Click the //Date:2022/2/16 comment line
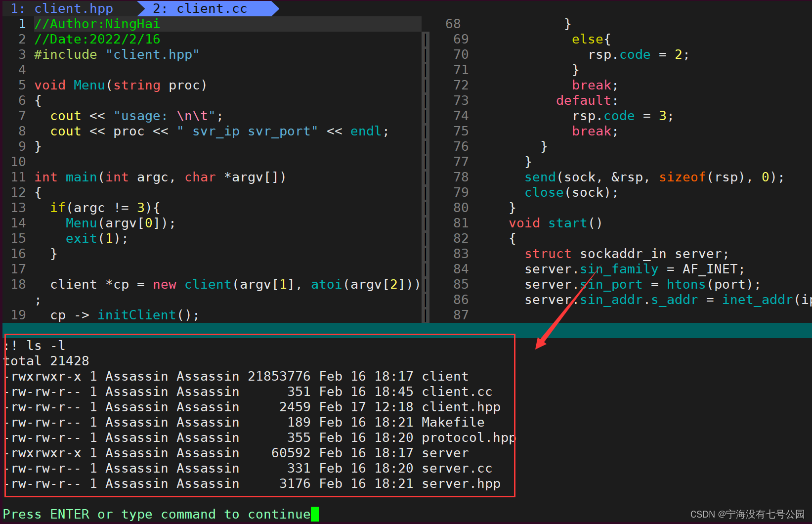The width and height of the screenshot is (812, 524). pos(97,39)
